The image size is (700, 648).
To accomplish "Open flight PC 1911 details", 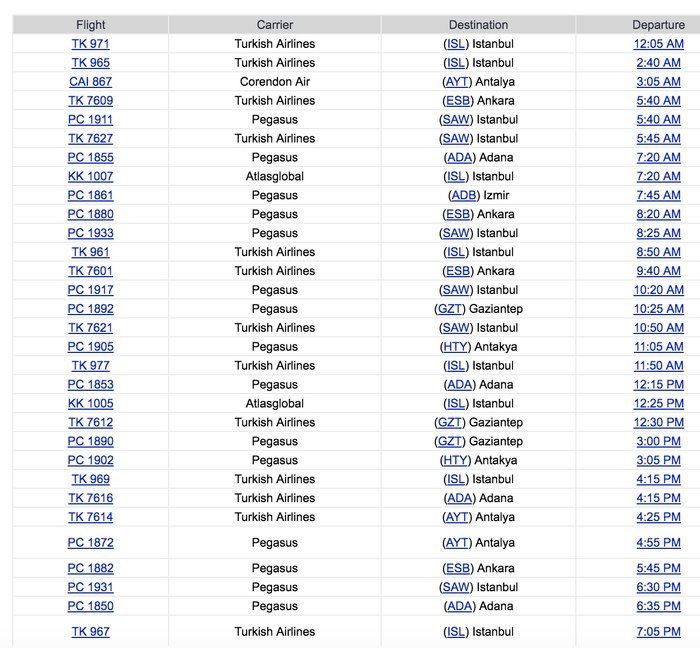I will coord(90,120).
